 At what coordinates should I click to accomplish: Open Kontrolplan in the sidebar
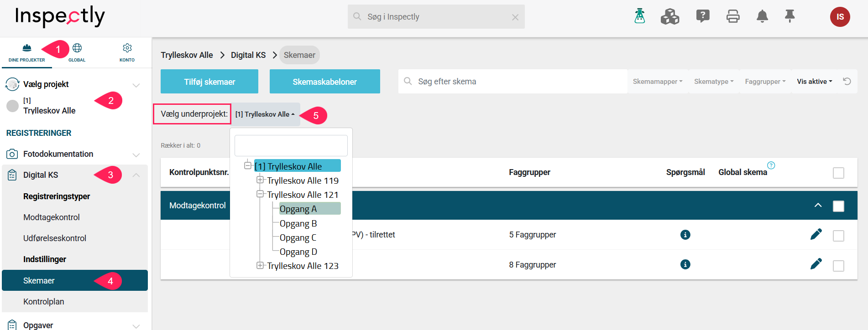click(44, 302)
